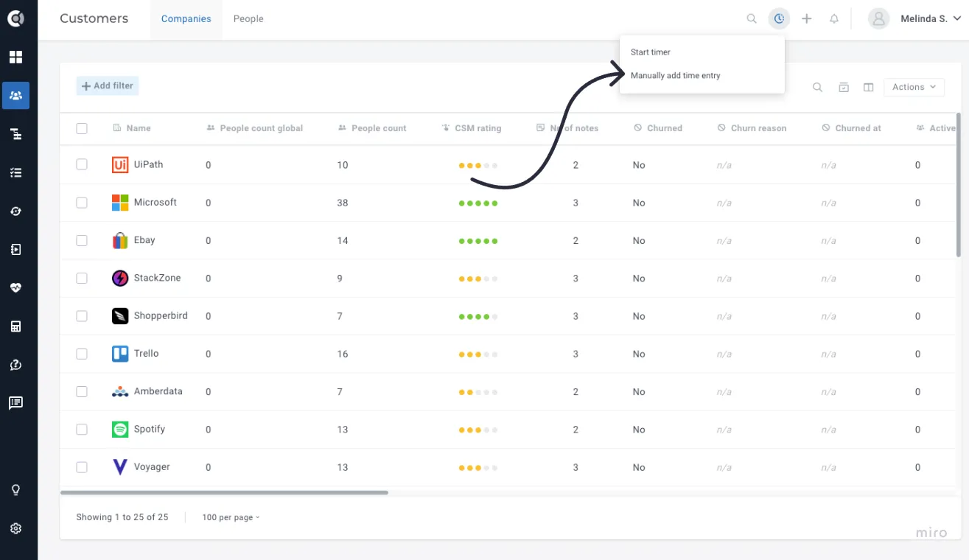This screenshot has height=560, width=969.
Task: Tick the Ebay row checkbox
Action: coord(82,240)
